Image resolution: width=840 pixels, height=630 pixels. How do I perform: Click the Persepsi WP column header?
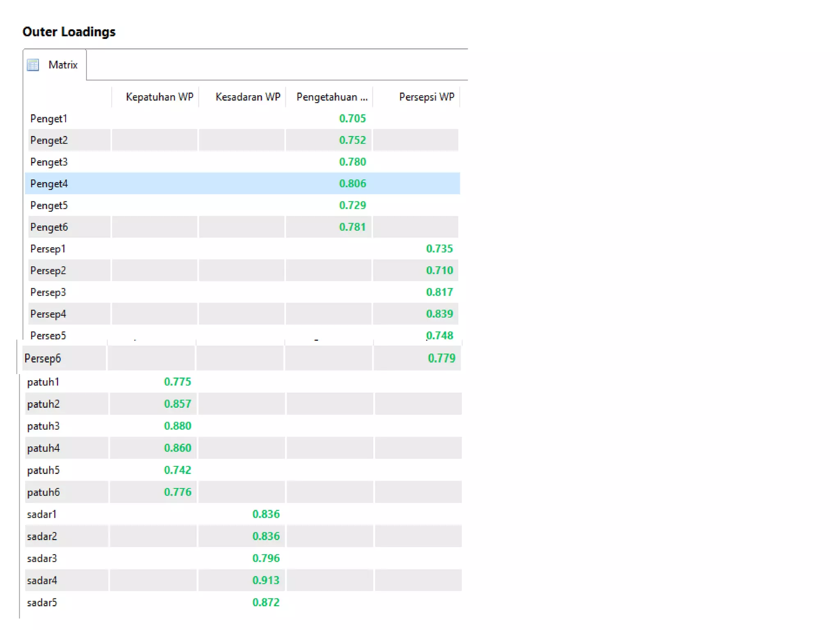[426, 97]
